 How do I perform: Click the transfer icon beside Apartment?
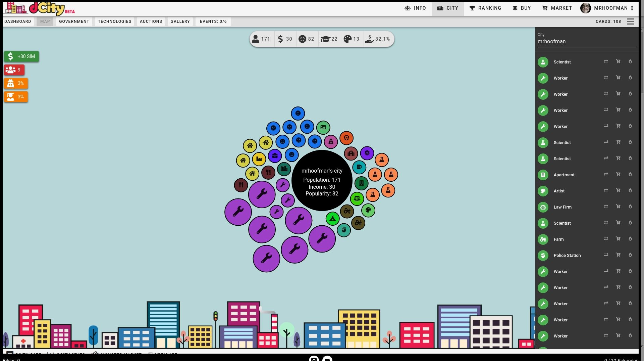click(x=606, y=174)
